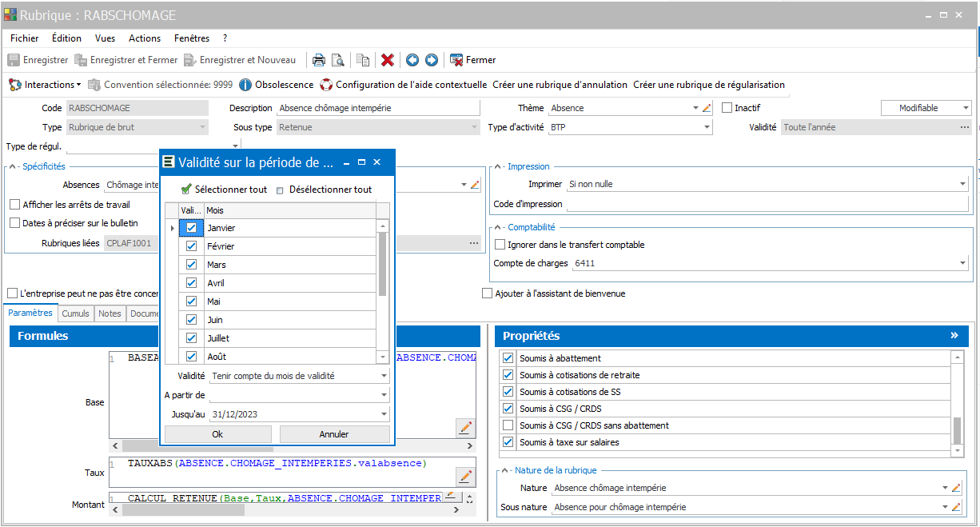Open Configuration de l'aide contextuelle
The width and height of the screenshot is (980, 527).
coord(403,85)
